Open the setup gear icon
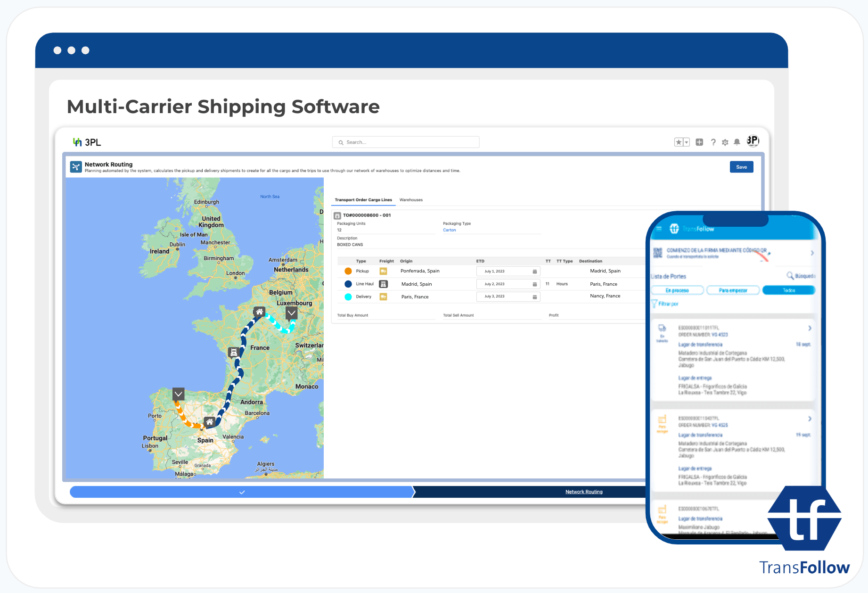Screen dimensions: 868x593 pos(725,142)
